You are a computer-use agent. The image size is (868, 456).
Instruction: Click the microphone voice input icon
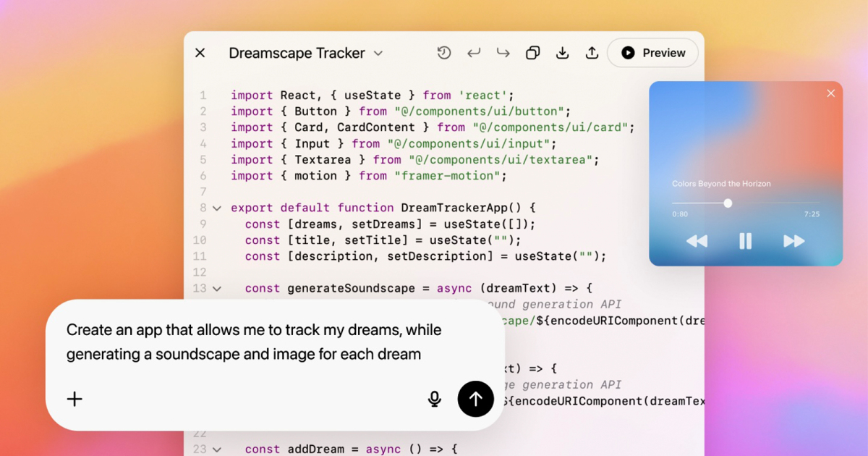[435, 399]
